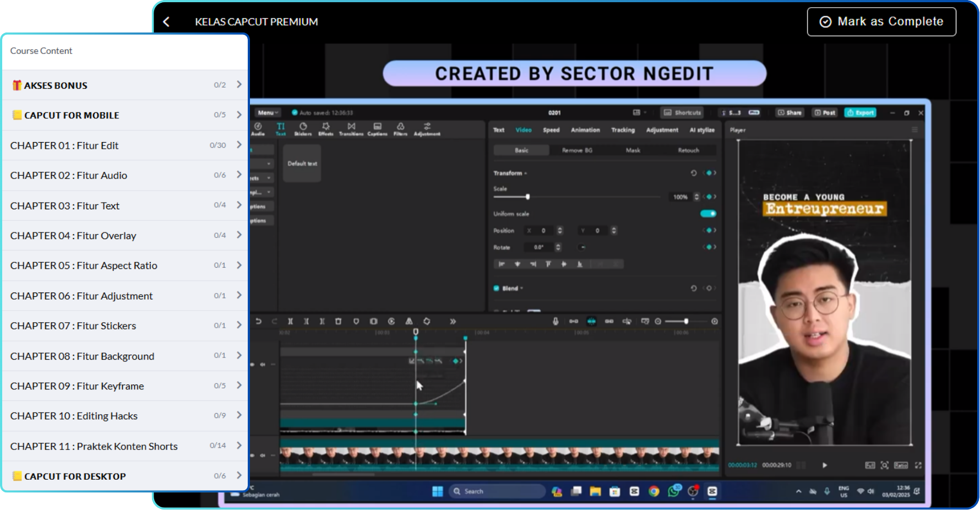The image size is (980, 510).
Task: Switch to the Animation tab
Action: 585,130
